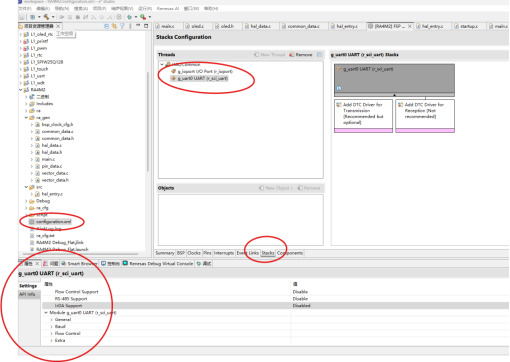Open the Pins configuration tab

207,253
